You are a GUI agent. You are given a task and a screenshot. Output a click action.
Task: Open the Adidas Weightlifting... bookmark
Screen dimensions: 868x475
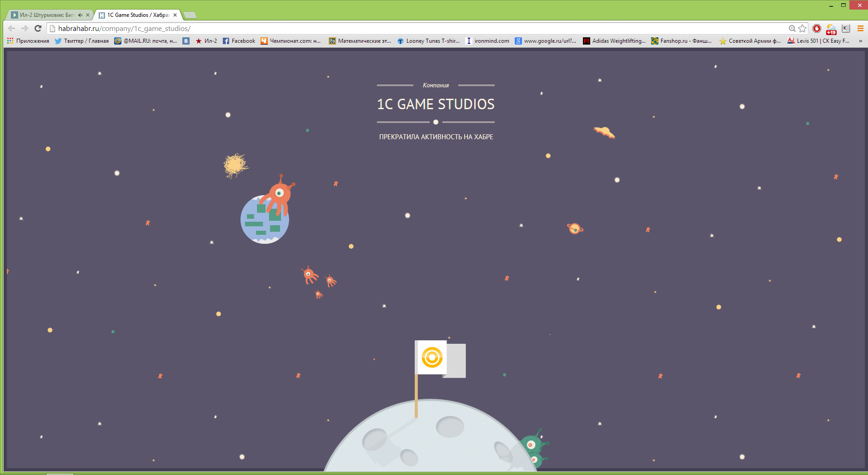point(614,41)
